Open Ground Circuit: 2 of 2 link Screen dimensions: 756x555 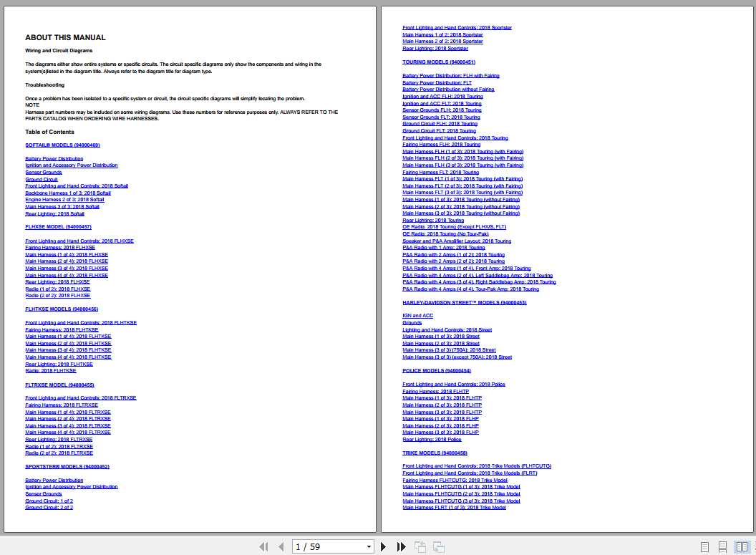click(x=49, y=508)
